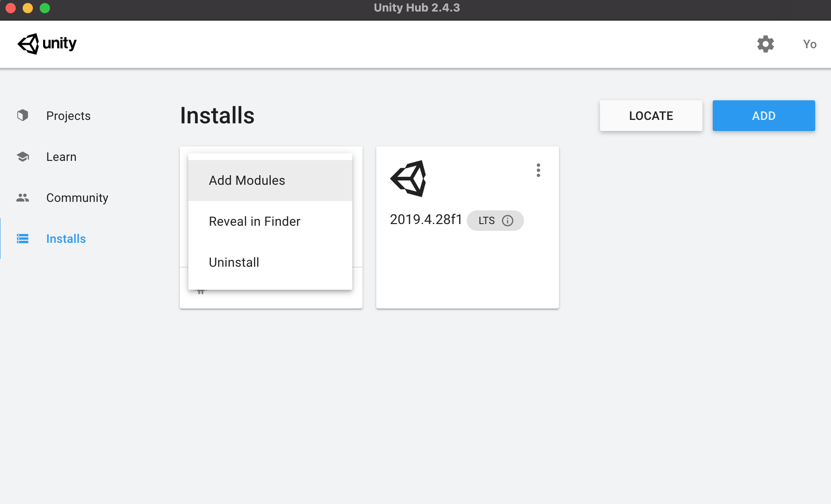Minimize the Unity Hub window
Image resolution: width=831 pixels, height=504 pixels.
[28, 8]
